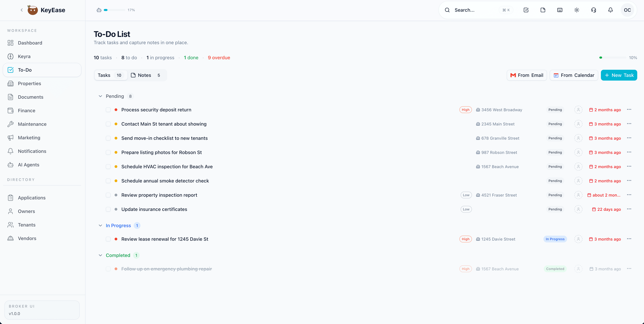Create a task with New Task button
Image resolution: width=644 pixels, height=324 pixels.
click(619, 75)
